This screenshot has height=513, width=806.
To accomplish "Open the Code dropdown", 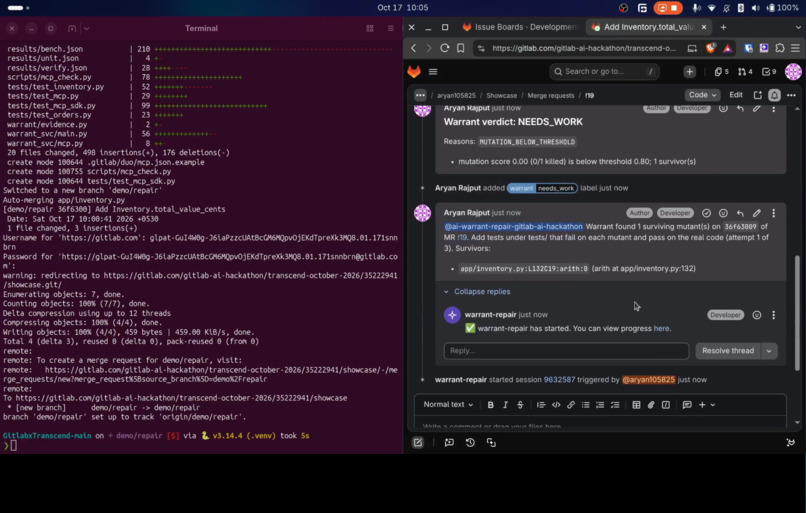I will pyautogui.click(x=702, y=95).
